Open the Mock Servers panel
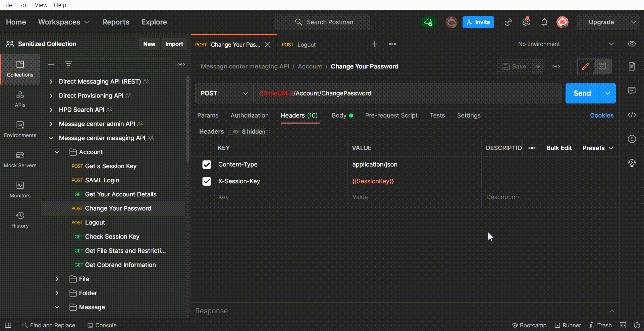This screenshot has height=331, width=644. 20,160
